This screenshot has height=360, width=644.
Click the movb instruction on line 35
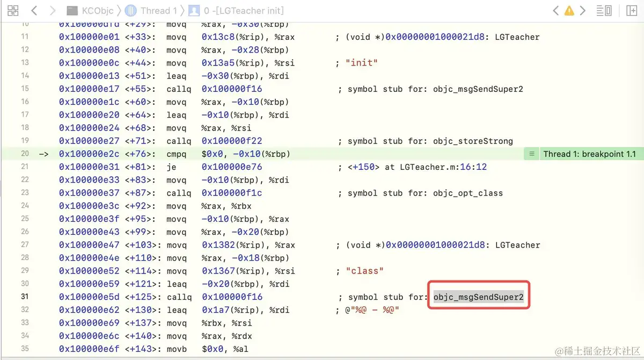click(x=177, y=349)
